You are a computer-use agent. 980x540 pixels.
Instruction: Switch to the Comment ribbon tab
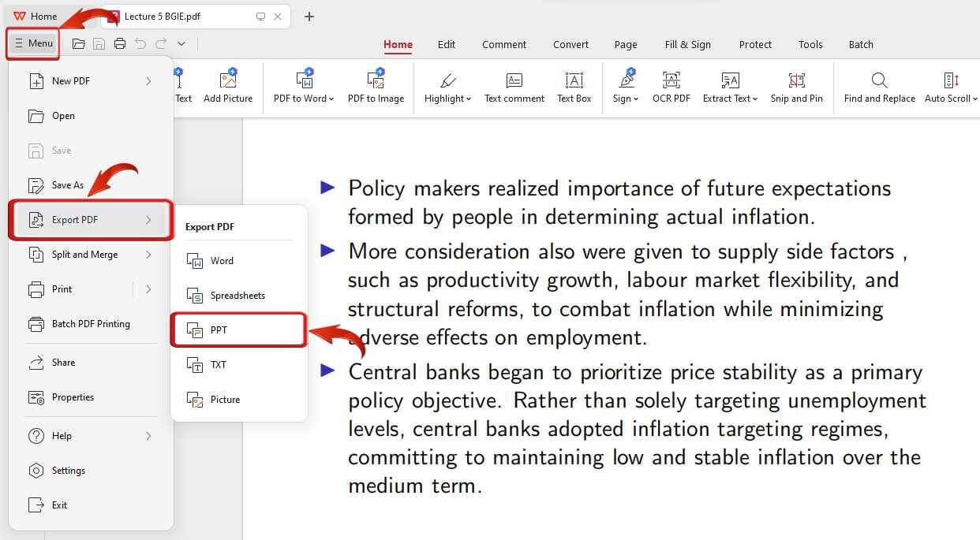click(504, 44)
